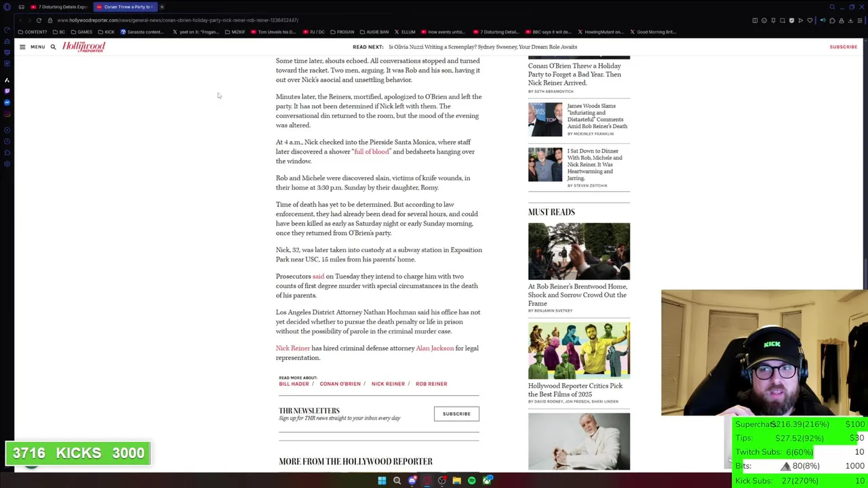Open the James Woods article thumbnail
Screen dimensions: 868x488
tap(545, 120)
